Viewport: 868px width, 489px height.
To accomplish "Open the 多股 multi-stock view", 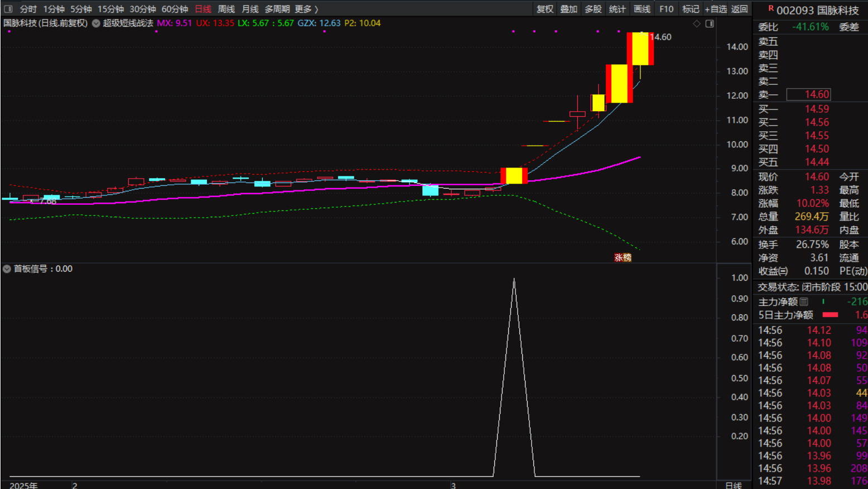I will coord(593,9).
